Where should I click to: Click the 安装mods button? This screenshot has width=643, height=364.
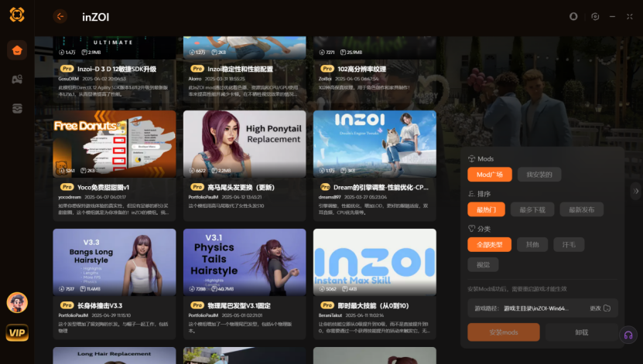[504, 332]
